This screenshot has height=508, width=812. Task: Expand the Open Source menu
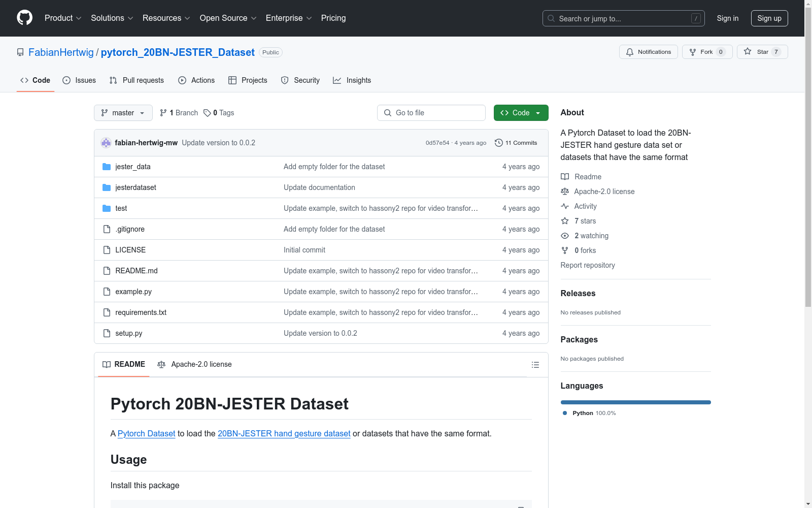[x=228, y=18]
